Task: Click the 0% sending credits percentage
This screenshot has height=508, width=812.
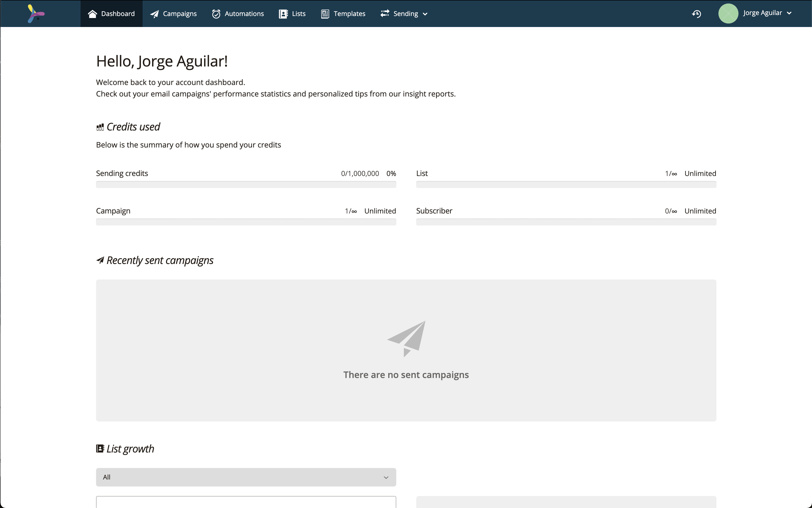Action: pyautogui.click(x=391, y=173)
